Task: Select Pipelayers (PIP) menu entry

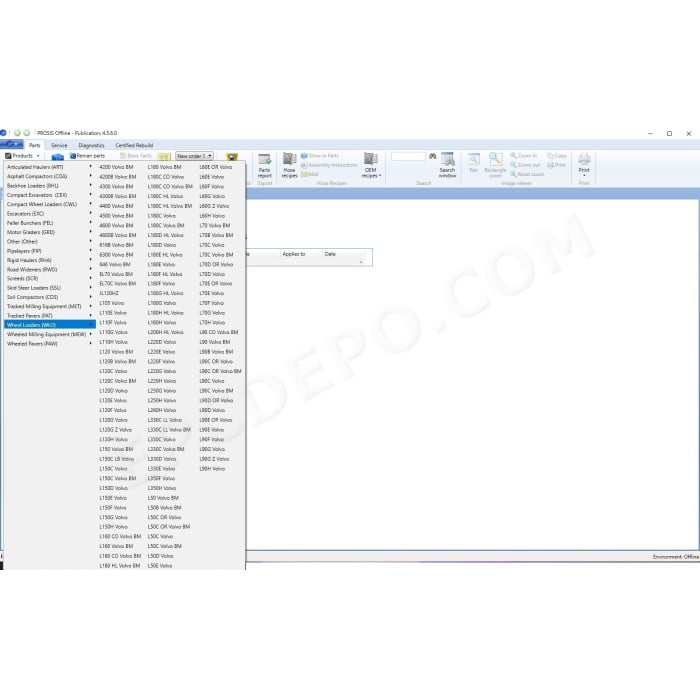Action: [50, 251]
